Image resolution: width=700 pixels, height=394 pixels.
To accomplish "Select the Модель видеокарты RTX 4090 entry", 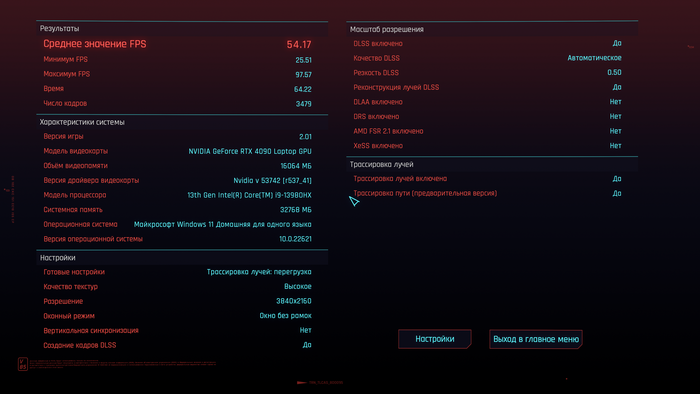I will click(250, 151).
